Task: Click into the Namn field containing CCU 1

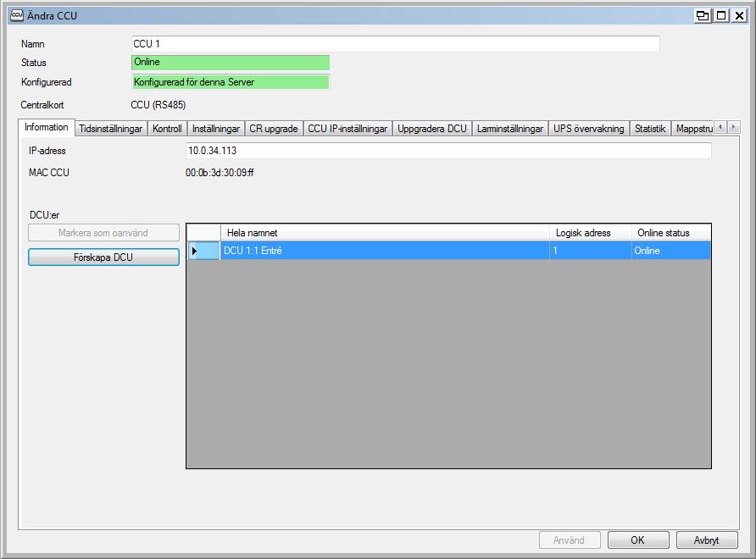Action: [395, 44]
